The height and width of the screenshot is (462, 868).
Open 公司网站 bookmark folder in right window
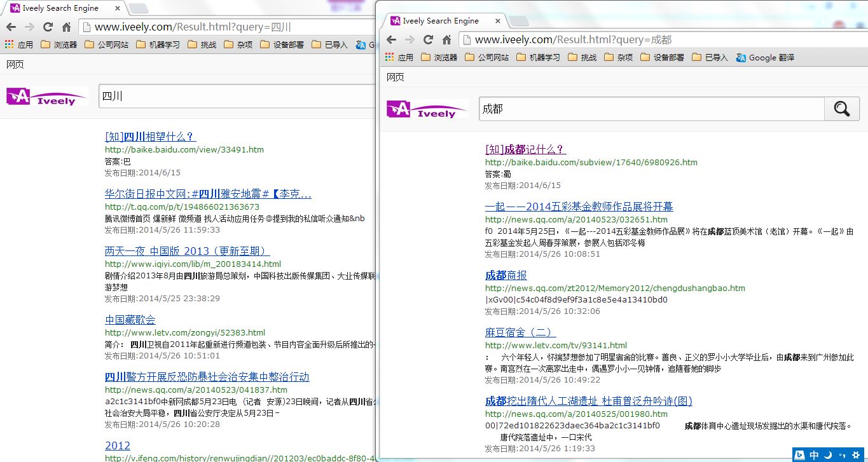coord(486,57)
